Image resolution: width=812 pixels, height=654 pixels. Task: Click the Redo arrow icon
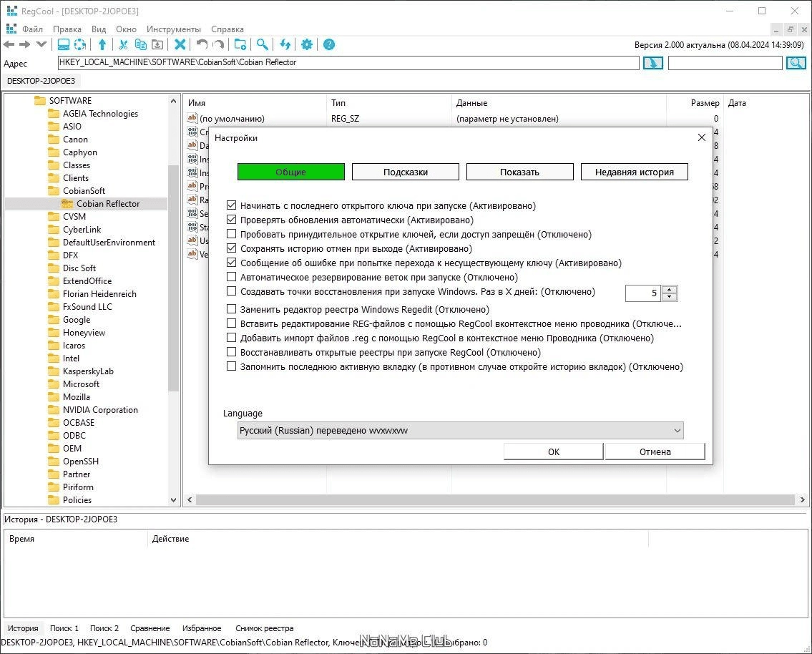tap(218, 44)
